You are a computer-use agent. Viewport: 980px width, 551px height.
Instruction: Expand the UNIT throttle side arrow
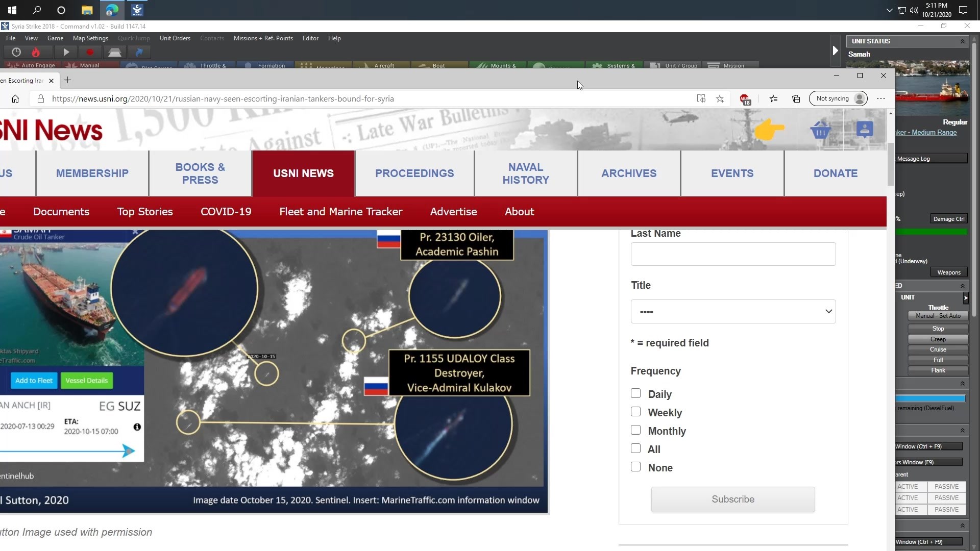(x=965, y=297)
